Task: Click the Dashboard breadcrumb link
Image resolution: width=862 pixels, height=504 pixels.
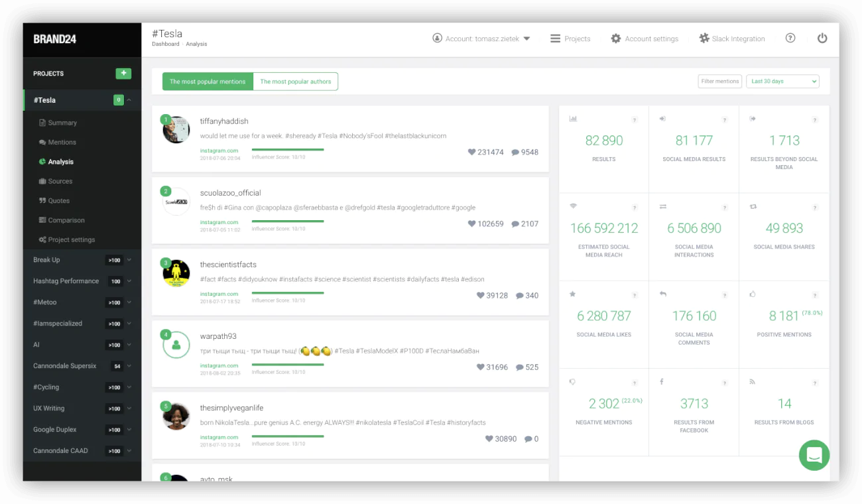Action: coord(166,44)
